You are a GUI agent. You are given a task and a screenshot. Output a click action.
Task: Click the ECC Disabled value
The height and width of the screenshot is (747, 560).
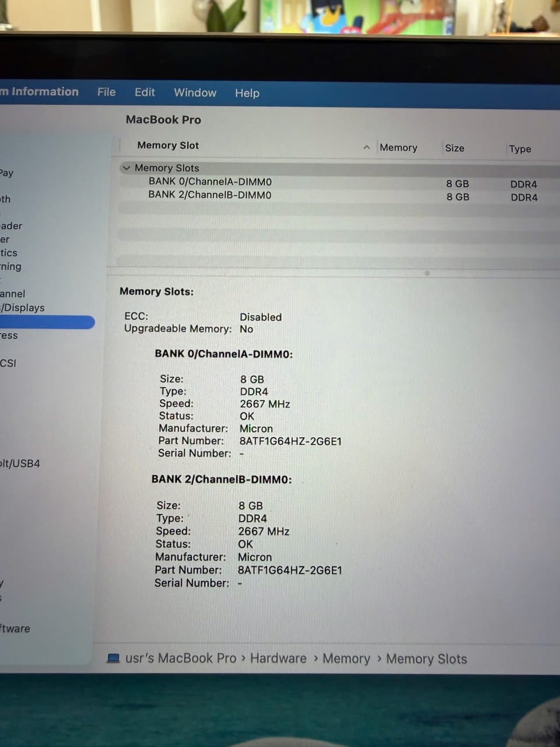[260, 317]
